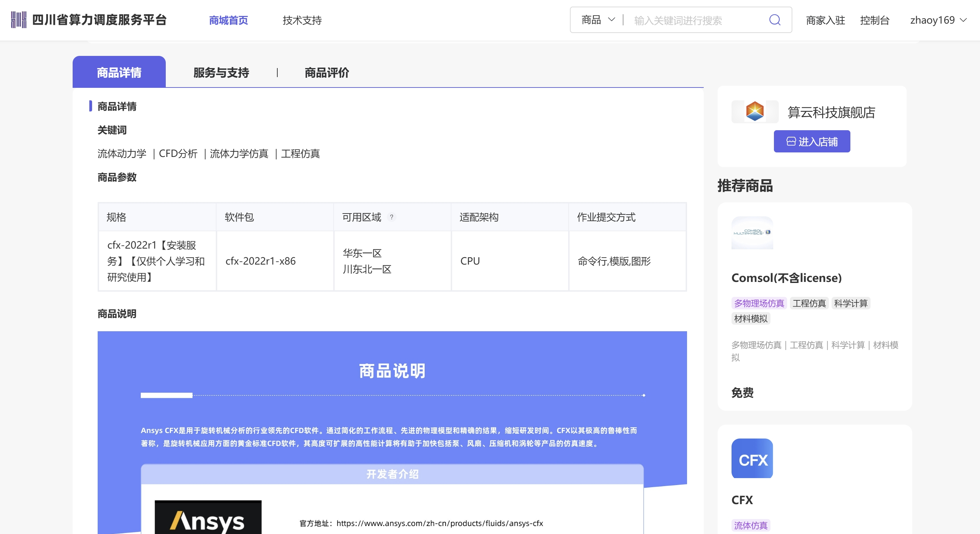Click the 四川省算力调度服务平台 title

point(100,20)
